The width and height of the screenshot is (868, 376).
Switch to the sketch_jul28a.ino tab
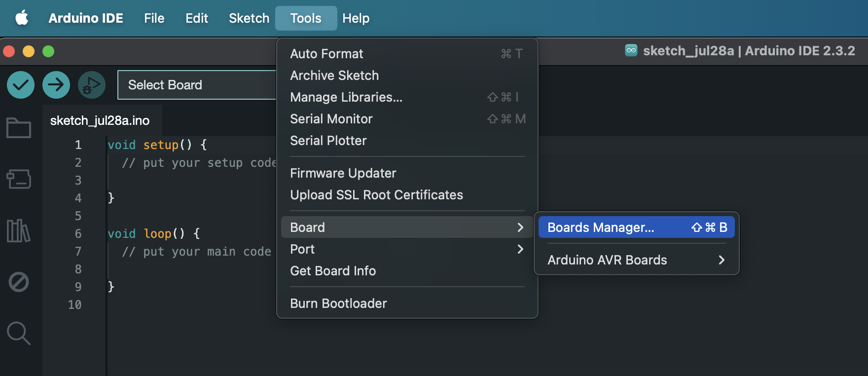click(100, 120)
